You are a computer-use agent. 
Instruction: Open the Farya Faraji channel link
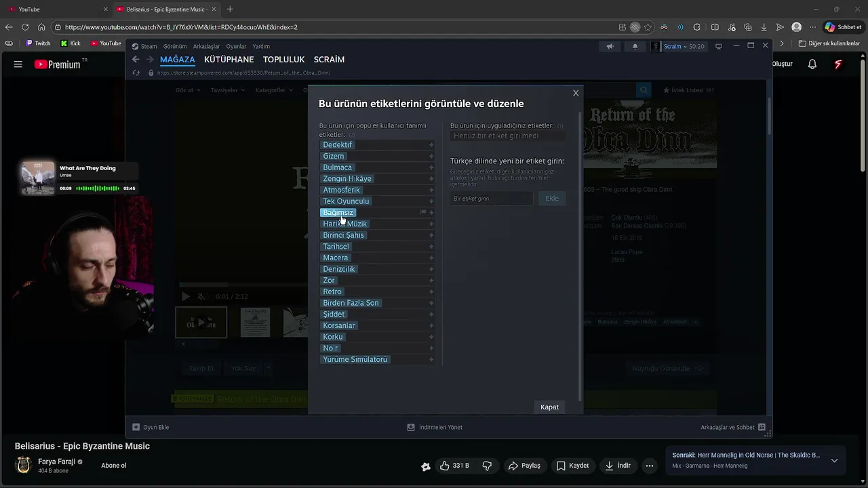point(56,462)
